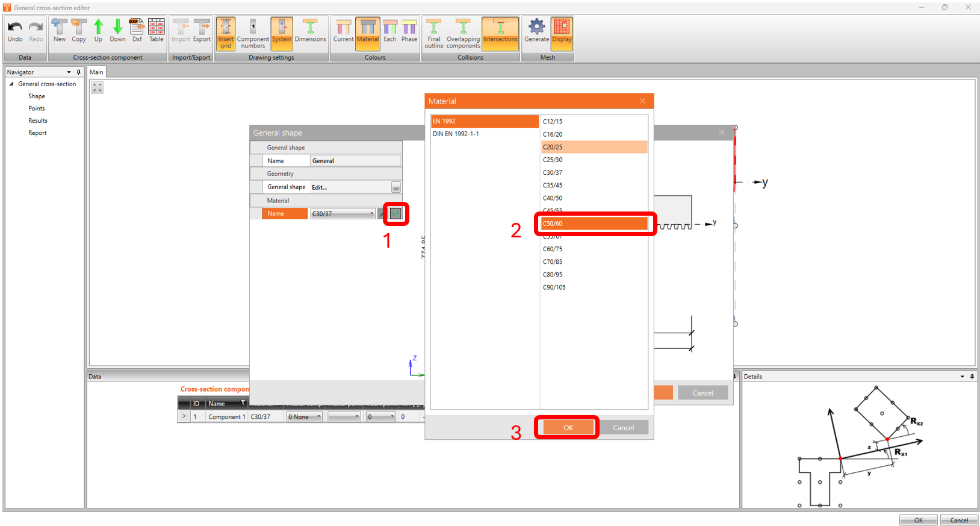980x526 pixels.
Task: Toggle the Insert grid drawing setting
Action: (x=226, y=34)
